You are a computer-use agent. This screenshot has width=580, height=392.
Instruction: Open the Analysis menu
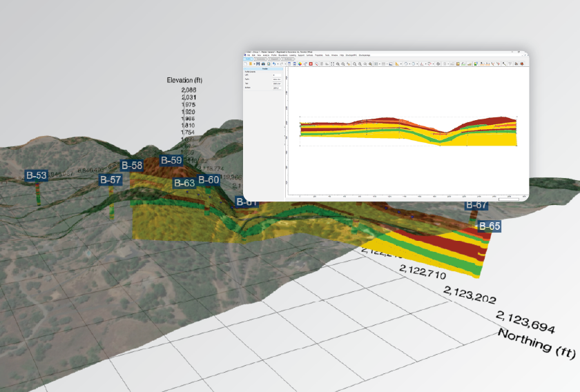[x=266, y=55]
